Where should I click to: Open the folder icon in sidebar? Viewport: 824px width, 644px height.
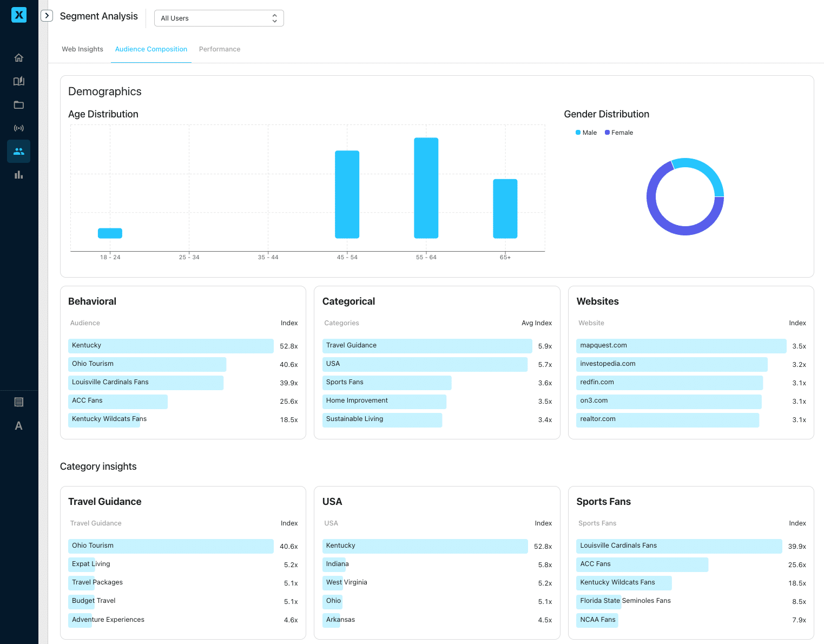point(19,105)
